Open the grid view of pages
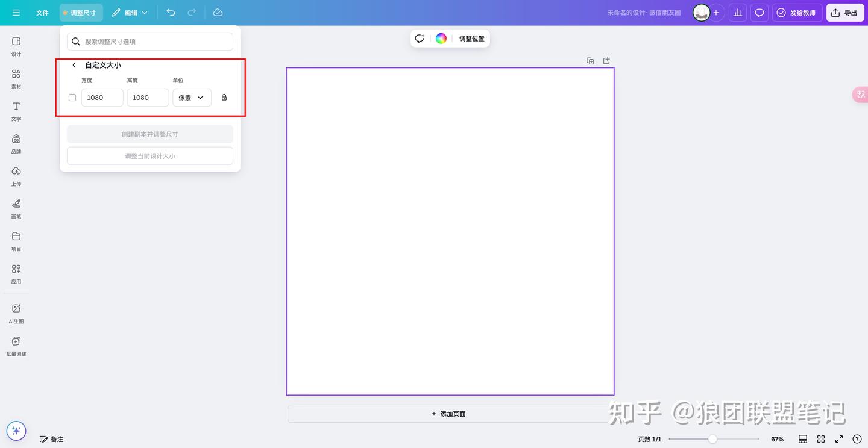 pyautogui.click(x=821, y=439)
